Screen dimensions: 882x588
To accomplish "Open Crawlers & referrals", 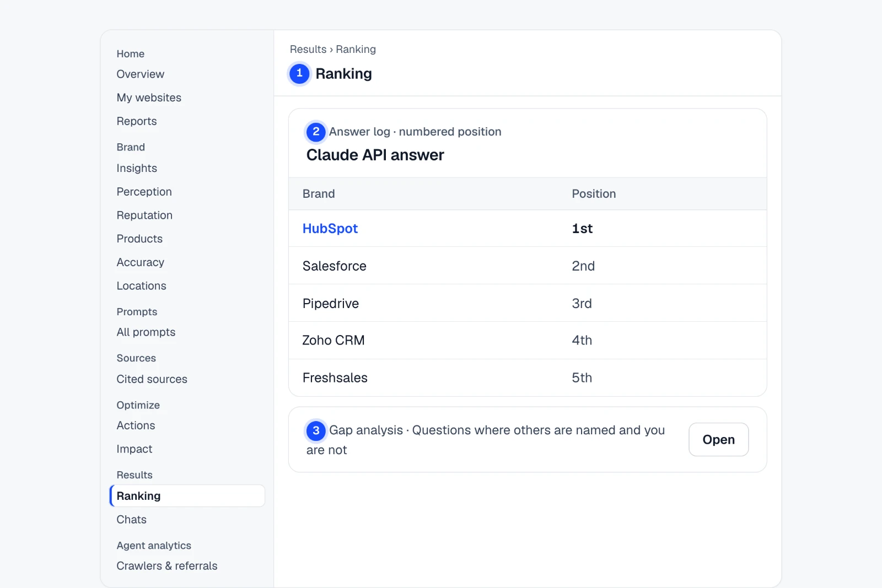I will (166, 566).
